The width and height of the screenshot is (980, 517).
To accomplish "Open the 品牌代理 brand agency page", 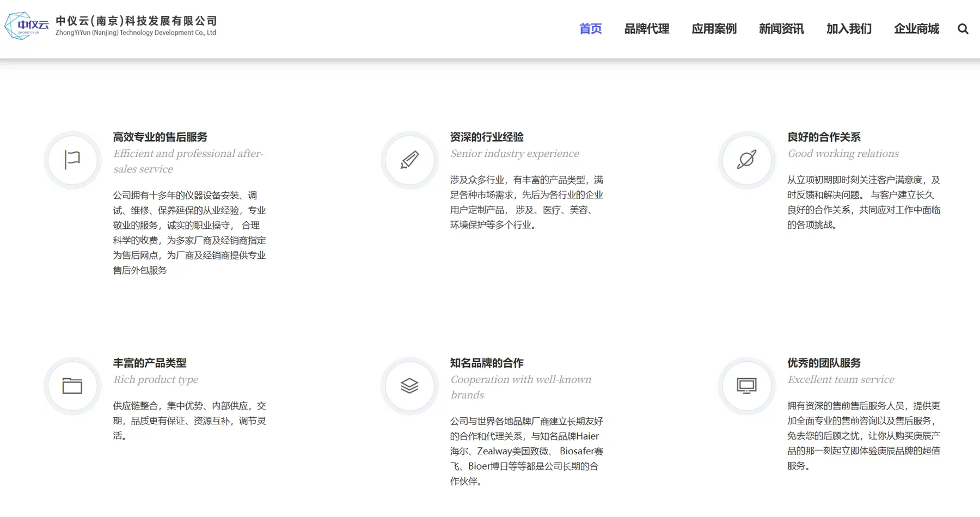I will click(647, 29).
